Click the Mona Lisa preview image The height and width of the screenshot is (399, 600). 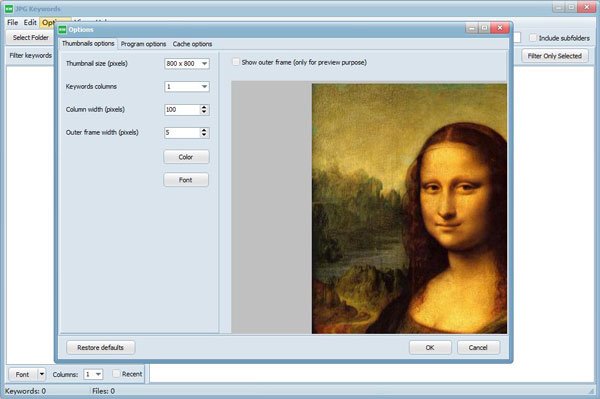click(x=409, y=208)
